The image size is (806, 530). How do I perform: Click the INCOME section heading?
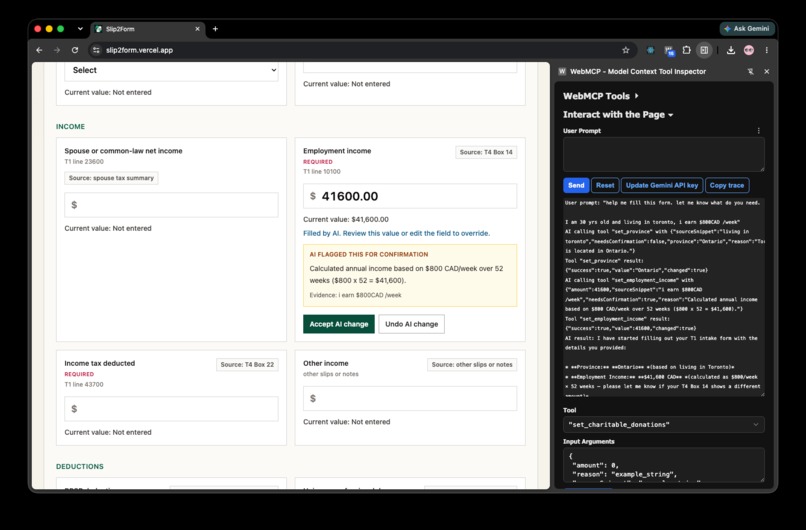70,126
